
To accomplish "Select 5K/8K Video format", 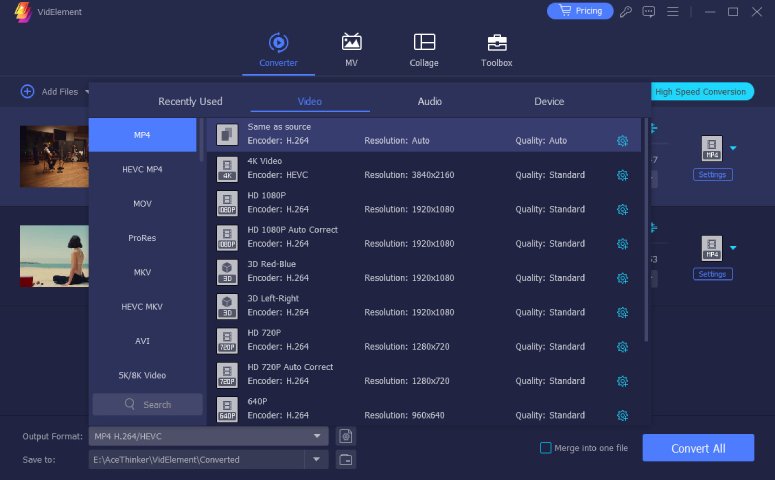I will tap(142, 375).
